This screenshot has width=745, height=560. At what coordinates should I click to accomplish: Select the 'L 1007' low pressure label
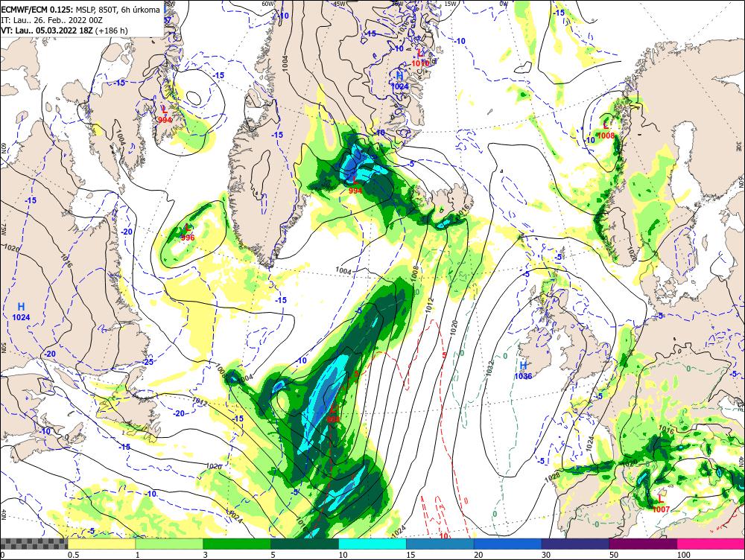coord(661,503)
